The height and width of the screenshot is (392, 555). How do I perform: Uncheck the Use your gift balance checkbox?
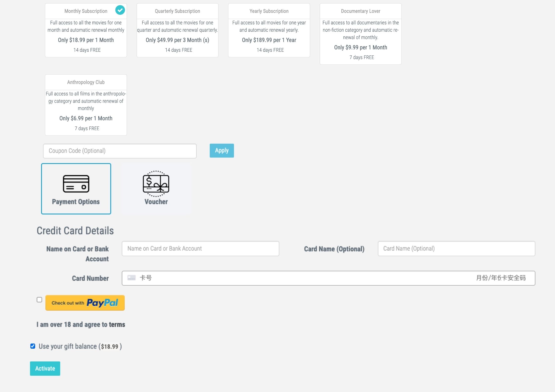tap(33, 346)
